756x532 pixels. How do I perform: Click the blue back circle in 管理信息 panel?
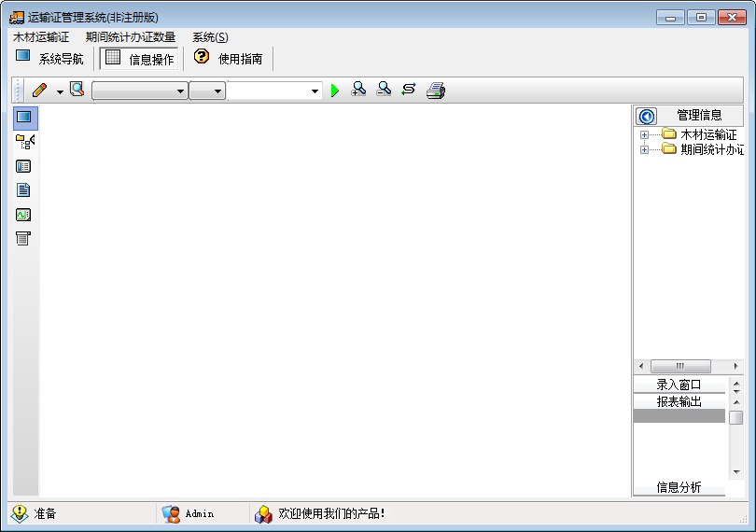pyautogui.click(x=647, y=117)
